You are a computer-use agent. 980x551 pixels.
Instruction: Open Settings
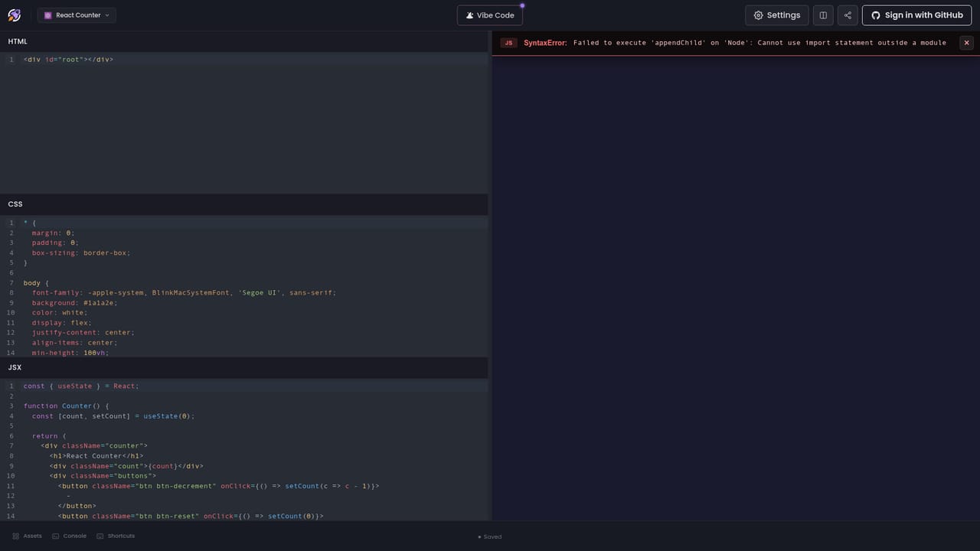click(x=777, y=15)
